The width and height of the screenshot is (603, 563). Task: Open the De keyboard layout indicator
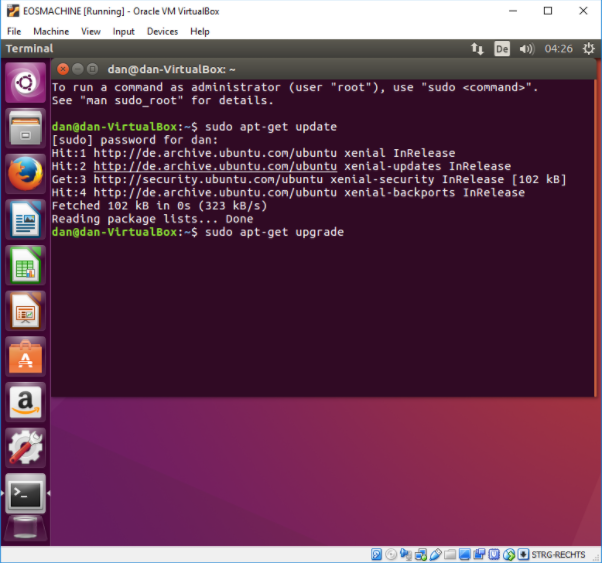(x=502, y=49)
